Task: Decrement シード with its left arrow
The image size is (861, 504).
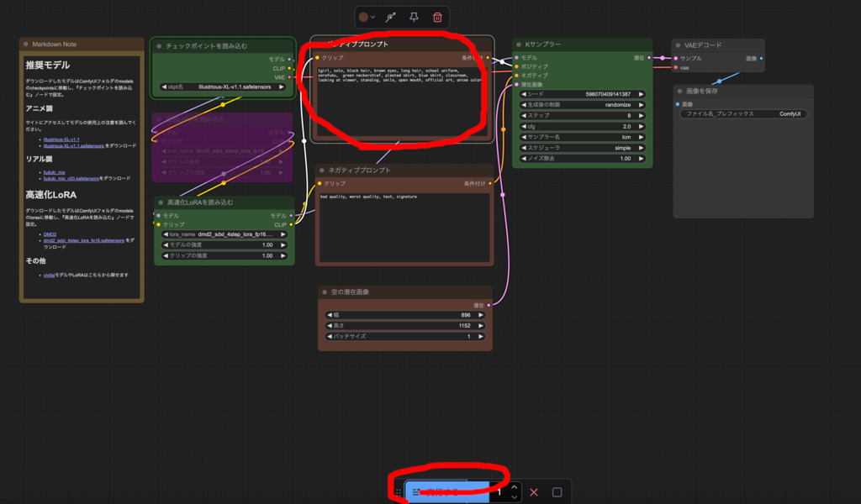Action: tap(524, 94)
